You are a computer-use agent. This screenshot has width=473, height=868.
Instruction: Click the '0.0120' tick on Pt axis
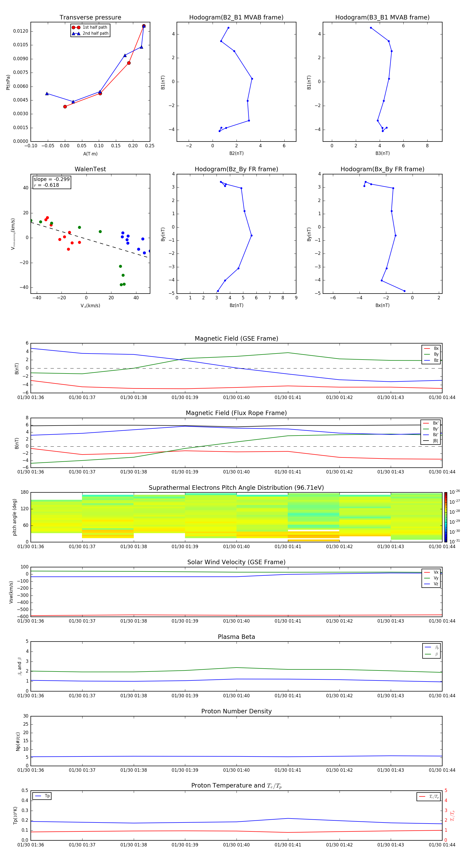pyautogui.click(x=20, y=31)
